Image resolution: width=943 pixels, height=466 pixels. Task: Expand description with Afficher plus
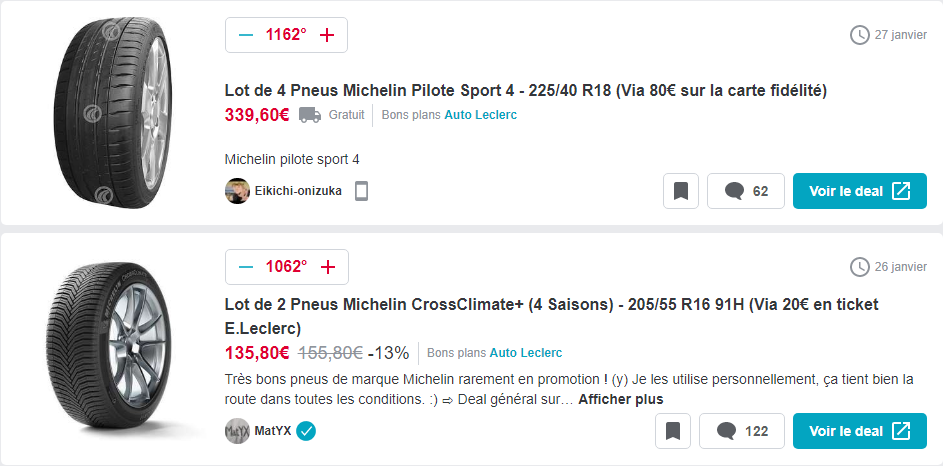coord(621,399)
